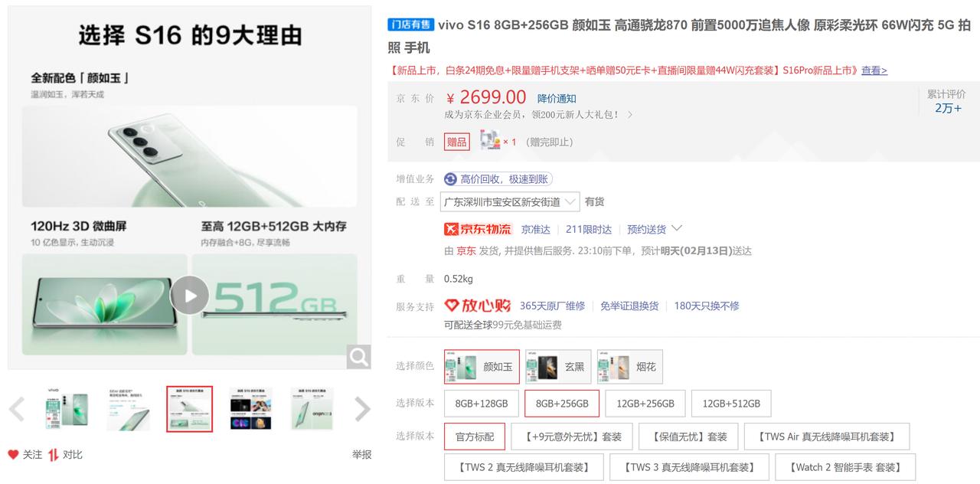Click the 0.52kg weight value
The width and height of the screenshot is (980, 484).
click(x=459, y=279)
